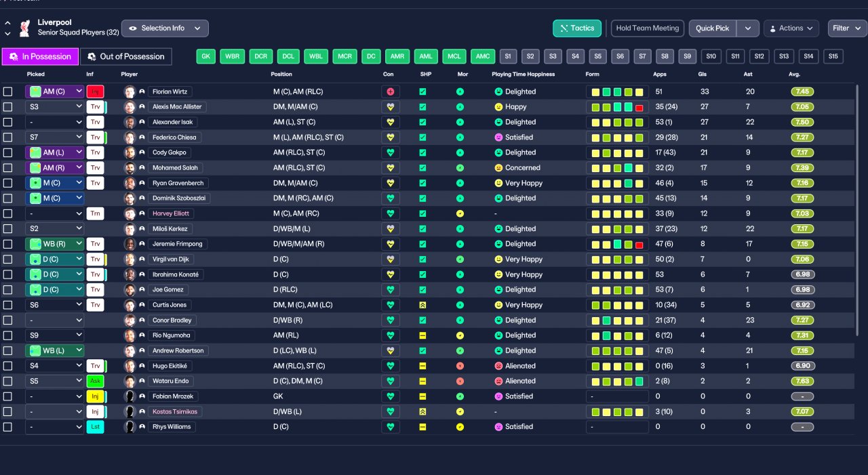Select the GK position slot
This screenshot has height=475, width=868.
point(206,56)
